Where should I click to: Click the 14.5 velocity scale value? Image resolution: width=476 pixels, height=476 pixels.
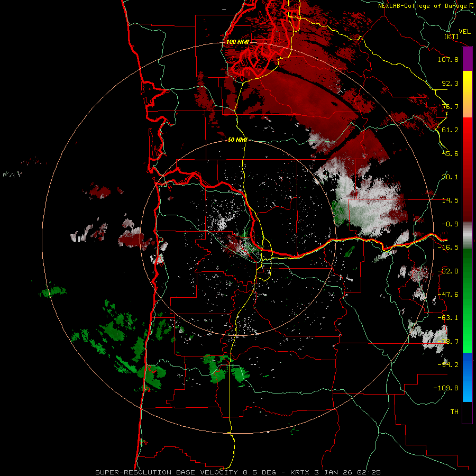pos(450,200)
